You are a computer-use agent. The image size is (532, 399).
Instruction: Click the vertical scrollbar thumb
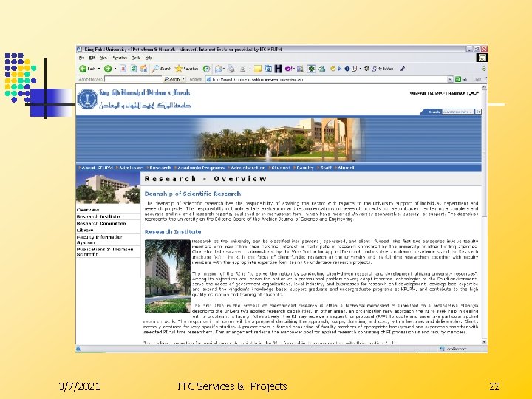tap(484, 154)
